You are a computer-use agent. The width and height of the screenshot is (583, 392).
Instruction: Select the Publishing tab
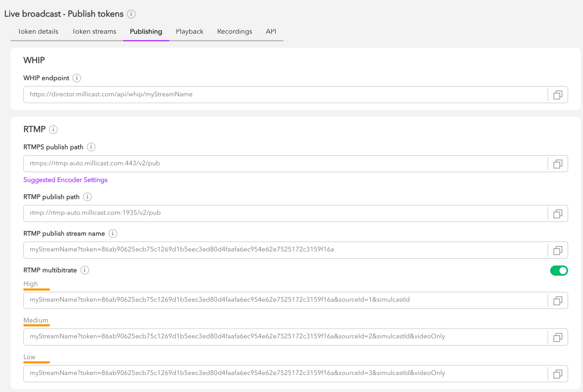coord(146,32)
